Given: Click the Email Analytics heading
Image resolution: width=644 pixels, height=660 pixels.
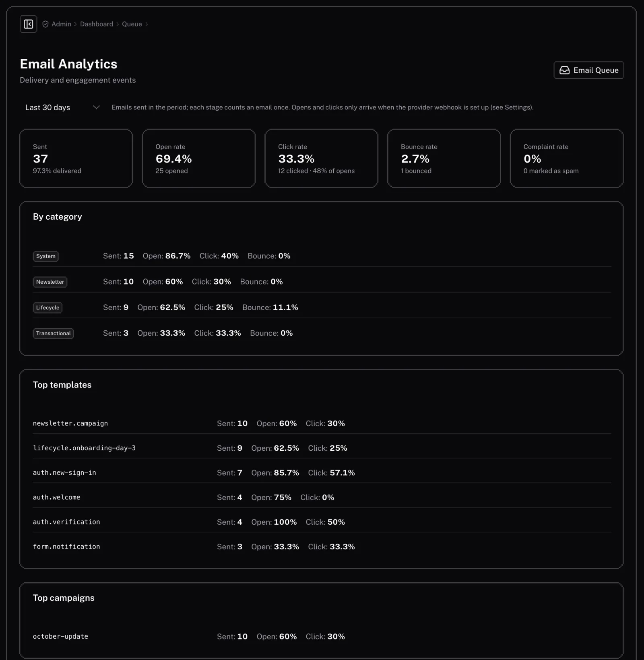Looking at the screenshot, I should [68, 64].
